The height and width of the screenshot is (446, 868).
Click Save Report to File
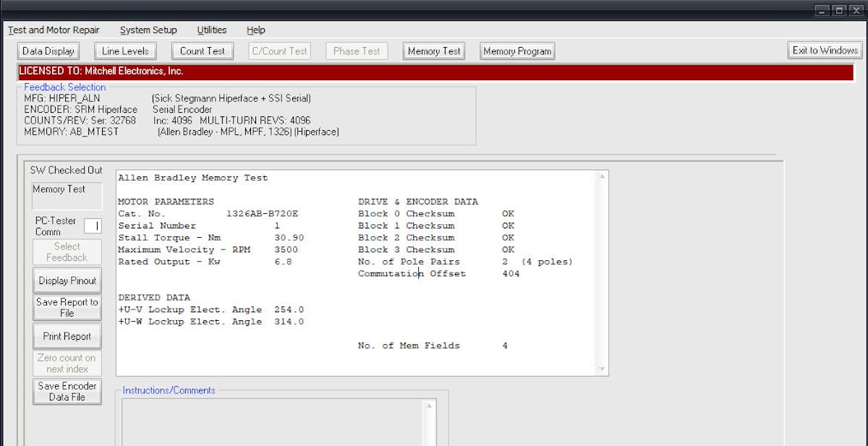(67, 308)
